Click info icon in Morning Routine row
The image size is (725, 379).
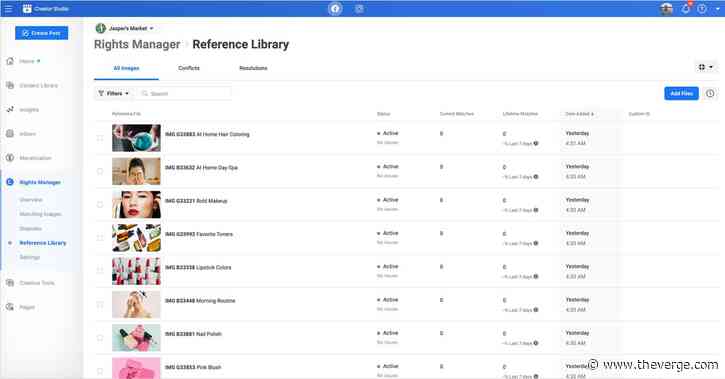(x=536, y=310)
